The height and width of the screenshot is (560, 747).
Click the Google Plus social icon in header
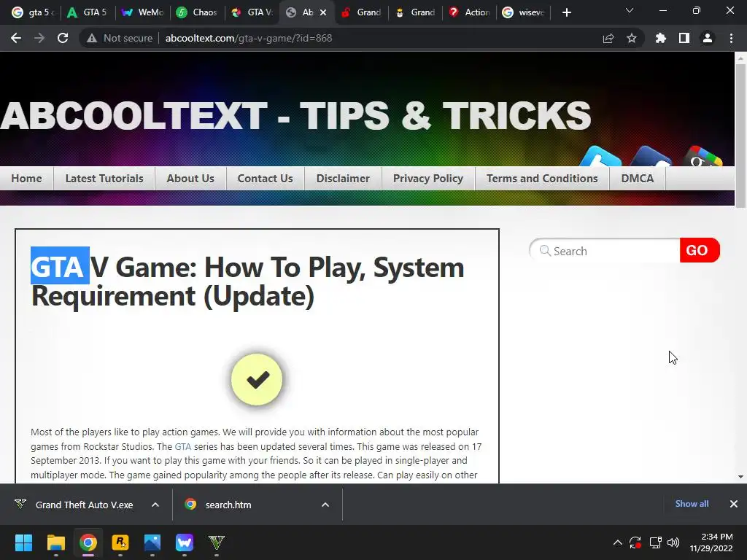tap(703, 157)
